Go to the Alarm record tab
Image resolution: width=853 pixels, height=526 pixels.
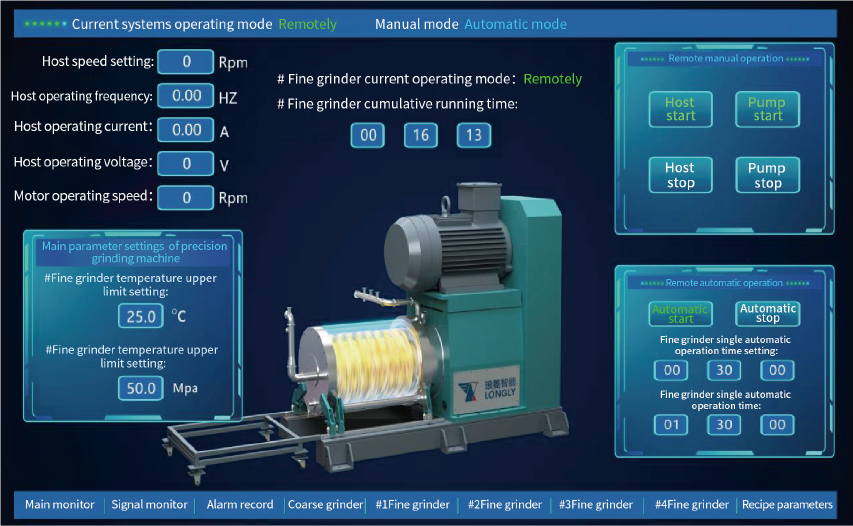pos(240,505)
